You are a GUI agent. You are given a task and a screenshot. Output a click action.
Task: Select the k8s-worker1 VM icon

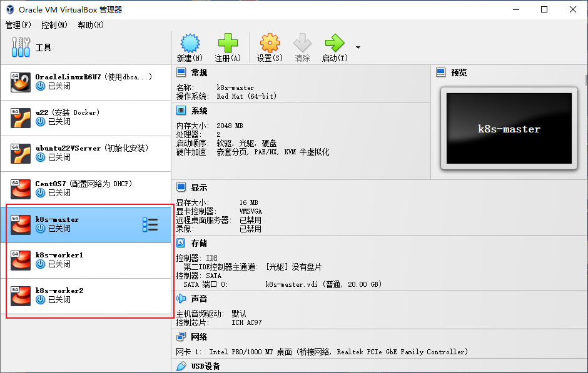pos(20,261)
